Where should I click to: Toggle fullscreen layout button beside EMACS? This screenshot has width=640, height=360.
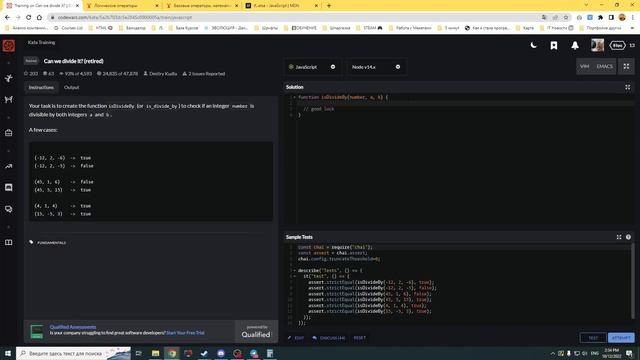tap(626, 66)
